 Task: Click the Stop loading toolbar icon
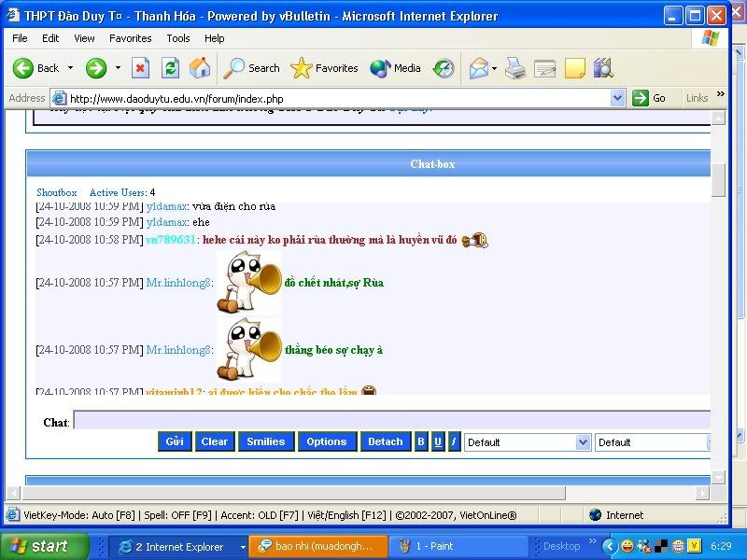(x=140, y=68)
